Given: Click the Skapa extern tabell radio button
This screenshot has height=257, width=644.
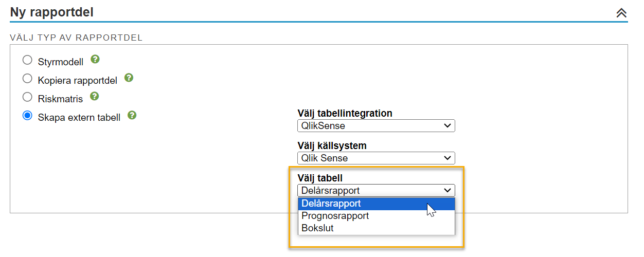Looking at the screenshot, I should tap(27, 116).
